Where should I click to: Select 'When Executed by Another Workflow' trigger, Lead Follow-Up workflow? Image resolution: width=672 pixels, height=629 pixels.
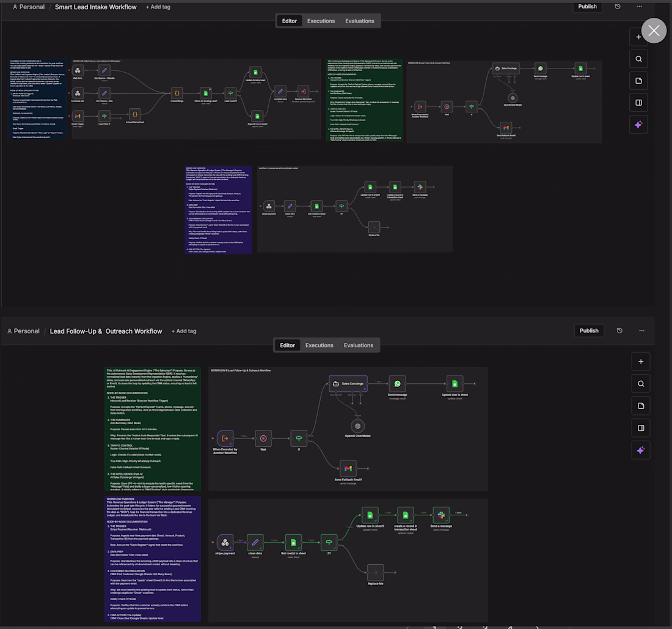coord(225,439)
